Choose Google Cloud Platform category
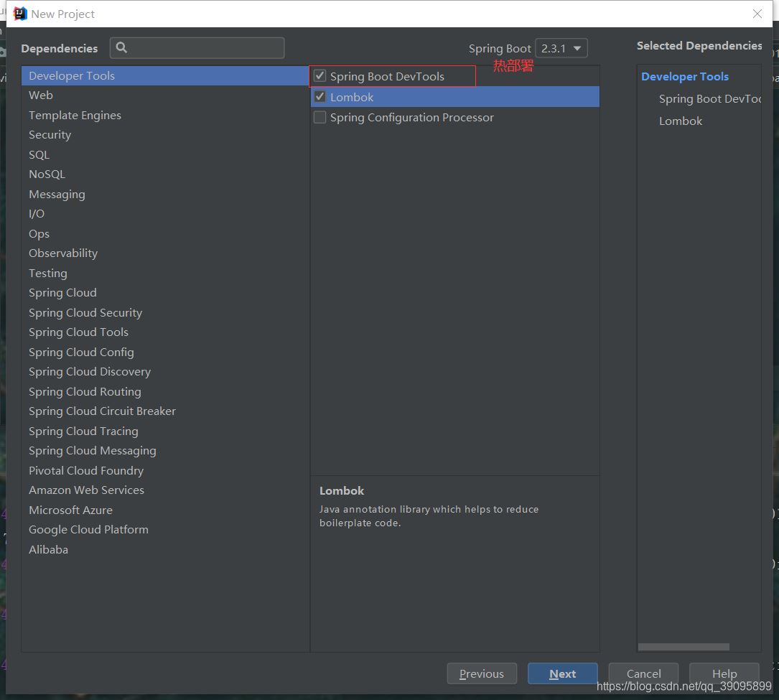 click(x=165, y=530)
